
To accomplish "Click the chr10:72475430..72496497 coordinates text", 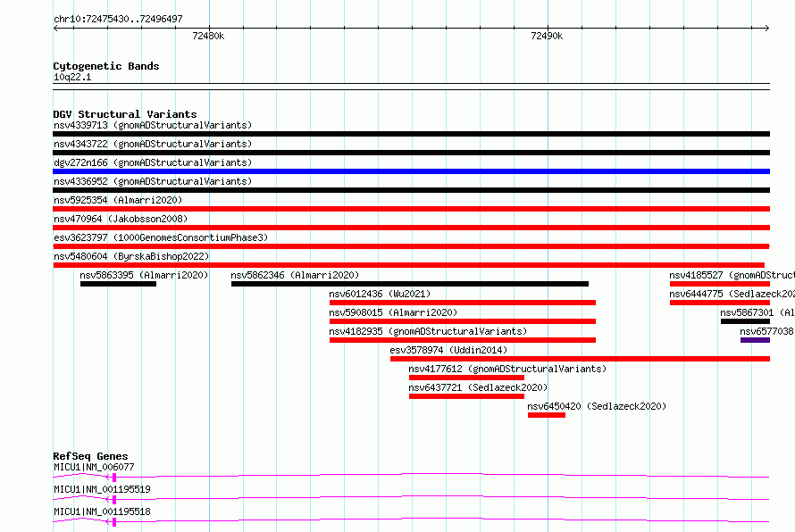I will click(x=118, y=19).
